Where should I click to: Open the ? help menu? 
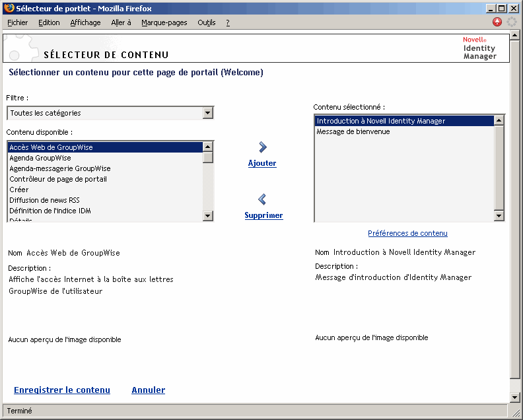228,22
